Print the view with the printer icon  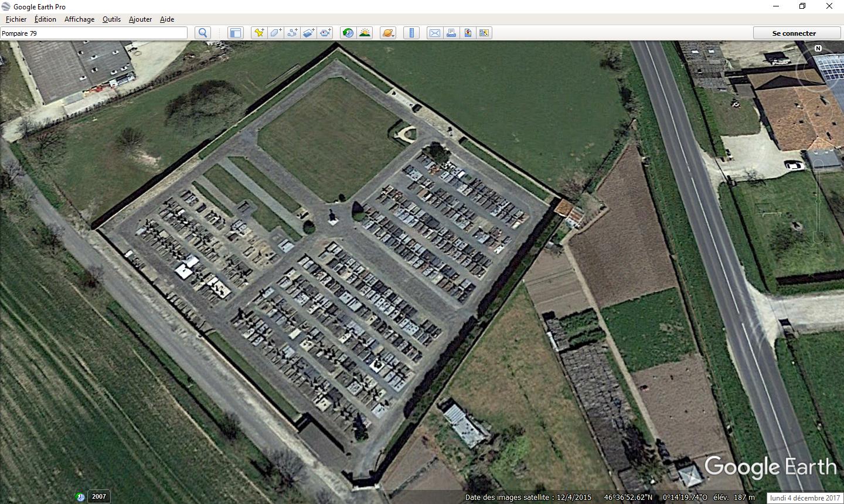click(451, 33)
